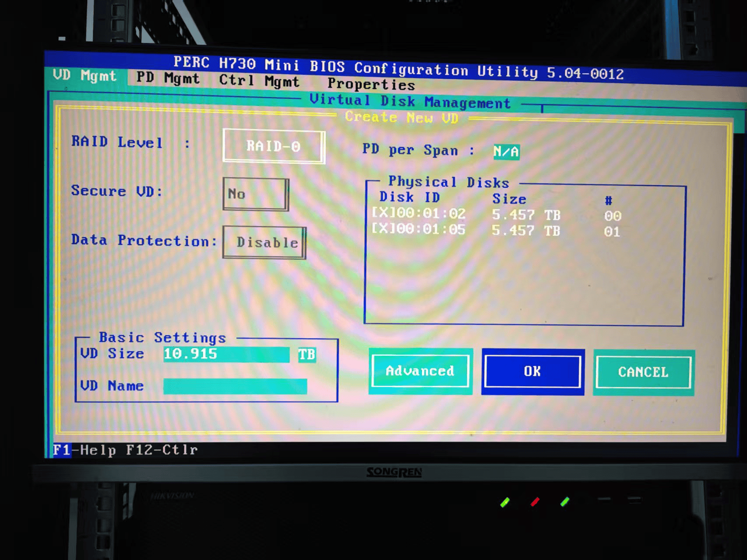Open the RAID-0 level selector

tap(274, 146)
